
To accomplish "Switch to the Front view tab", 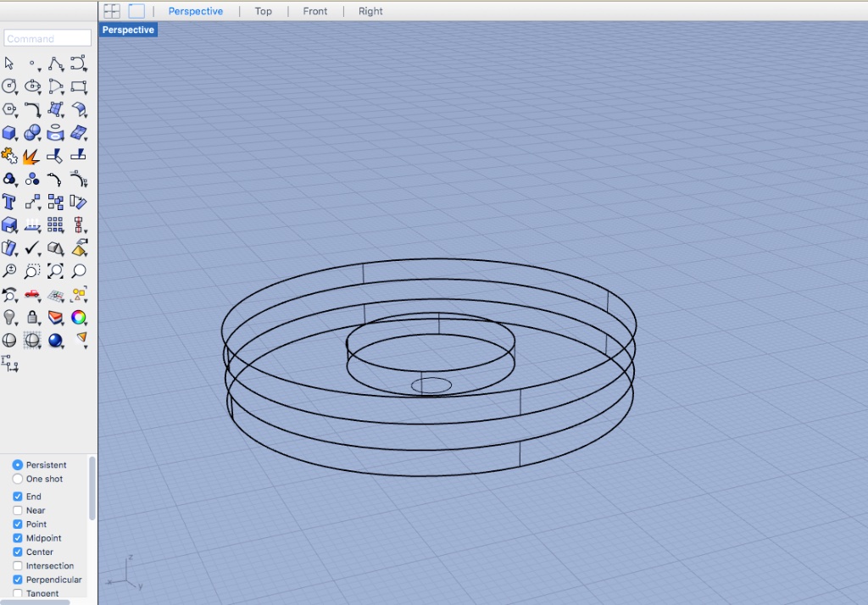I will point(315,11).
